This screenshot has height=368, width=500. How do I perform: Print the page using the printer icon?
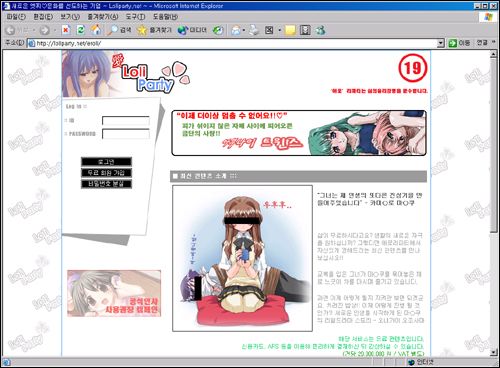(x=254, y=30)
